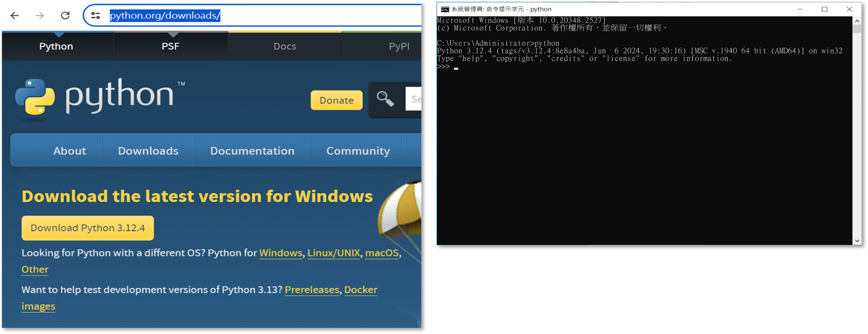
Task: Follow the Other platforms link
Action: (35, 269)
